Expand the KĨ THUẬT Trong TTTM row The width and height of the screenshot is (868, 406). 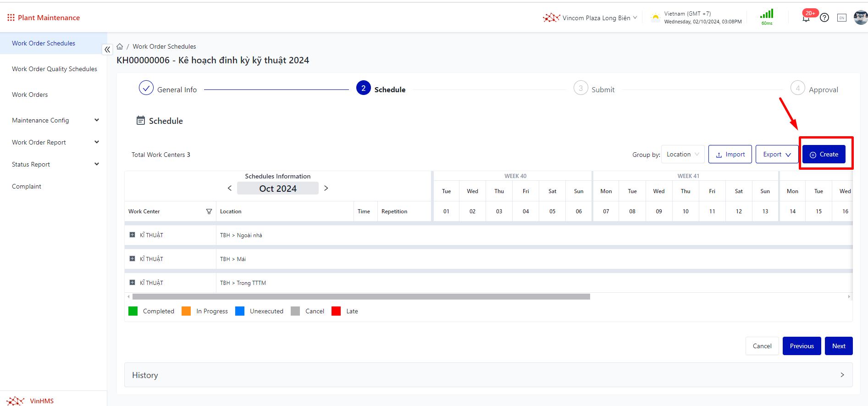click(133, 283)
